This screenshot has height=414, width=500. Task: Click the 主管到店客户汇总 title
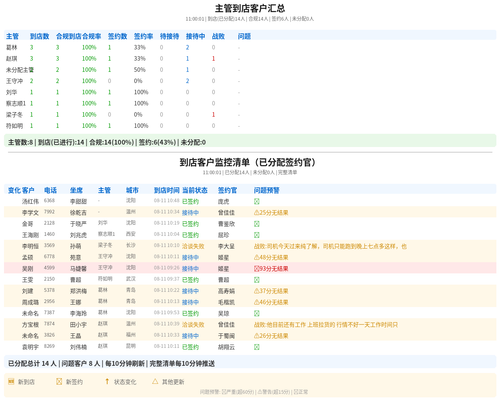coord(250,8)
